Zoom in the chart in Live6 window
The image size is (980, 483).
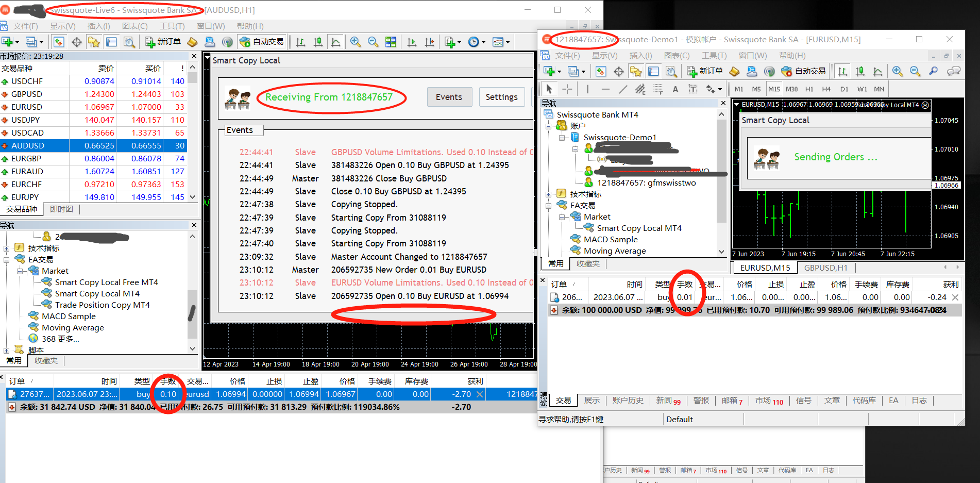click(356, 42)
